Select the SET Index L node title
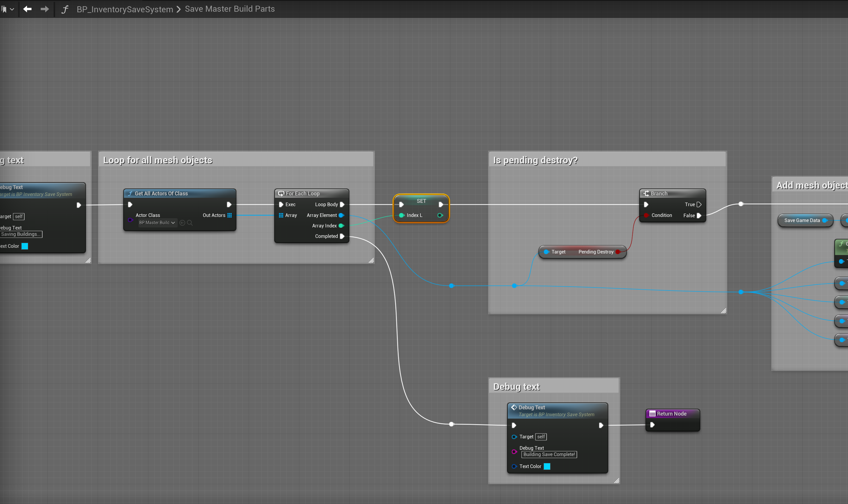Image resolution: width=848 pixels, height=504 pixels. 421,201
